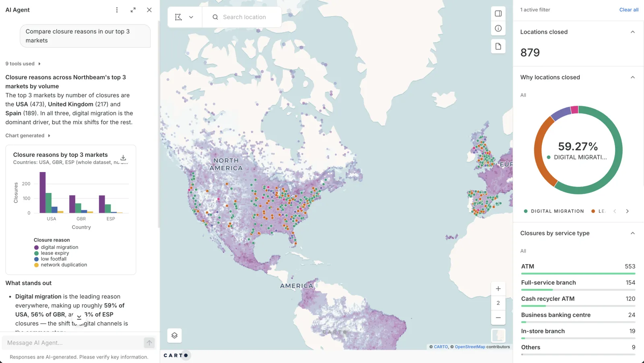
Task: Toggle the side panel layout icon
Action: 498,14
